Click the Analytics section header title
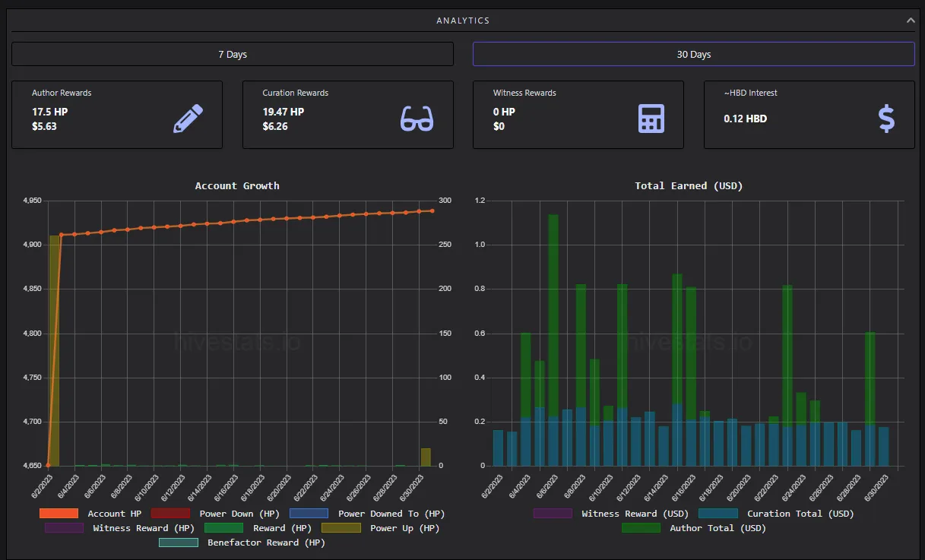 tap(463, 21)
